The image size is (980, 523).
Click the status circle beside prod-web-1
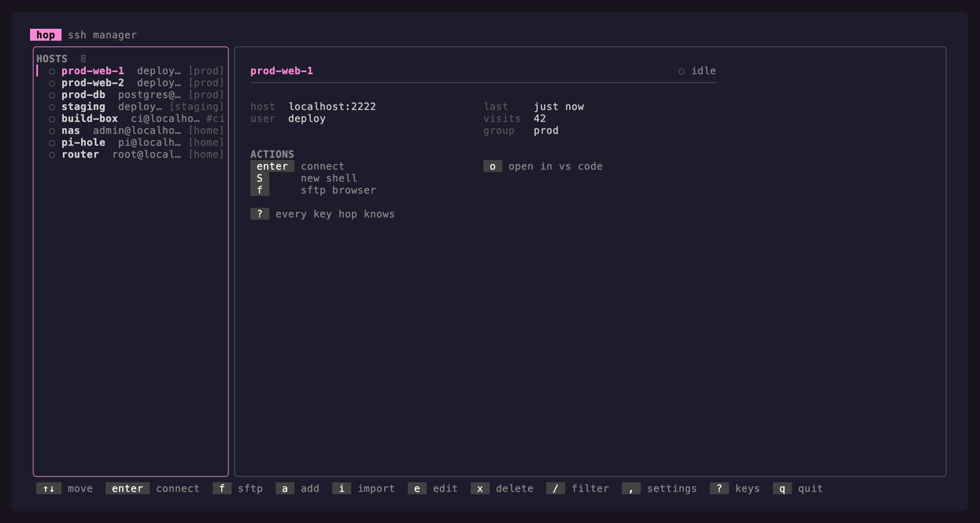point(52,71)
